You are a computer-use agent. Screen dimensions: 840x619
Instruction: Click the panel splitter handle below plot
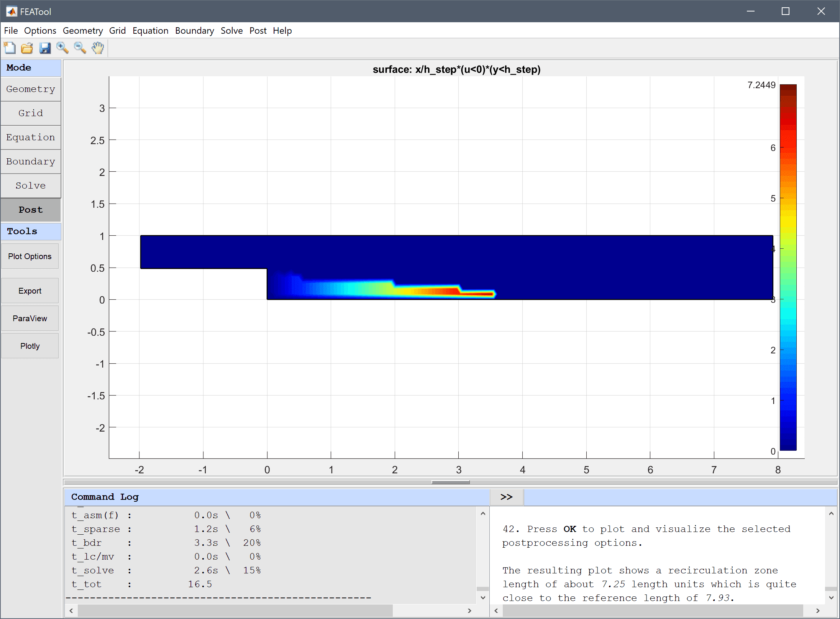(450, 482)
